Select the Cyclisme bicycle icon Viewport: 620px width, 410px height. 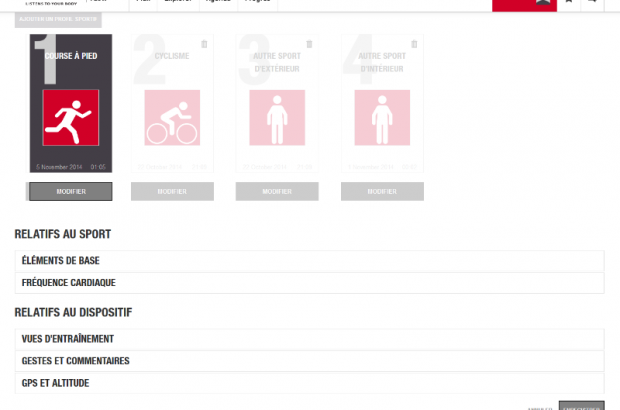tap(173, 118)
